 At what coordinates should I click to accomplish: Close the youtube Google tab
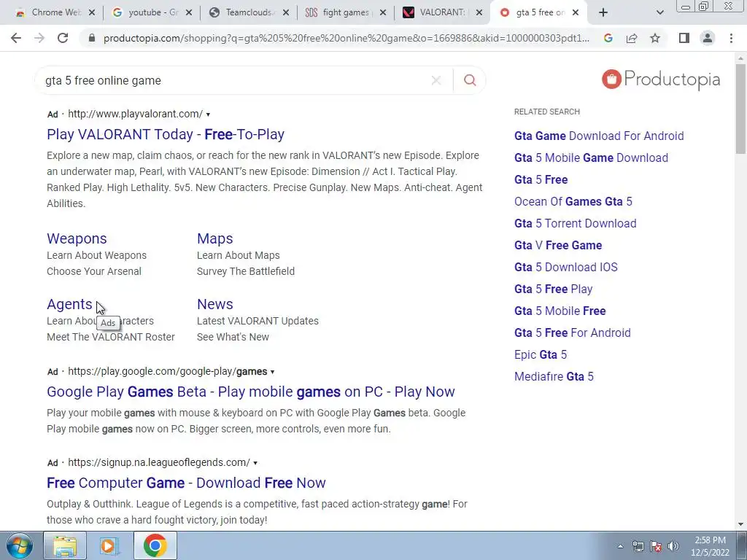coord(189,12)
